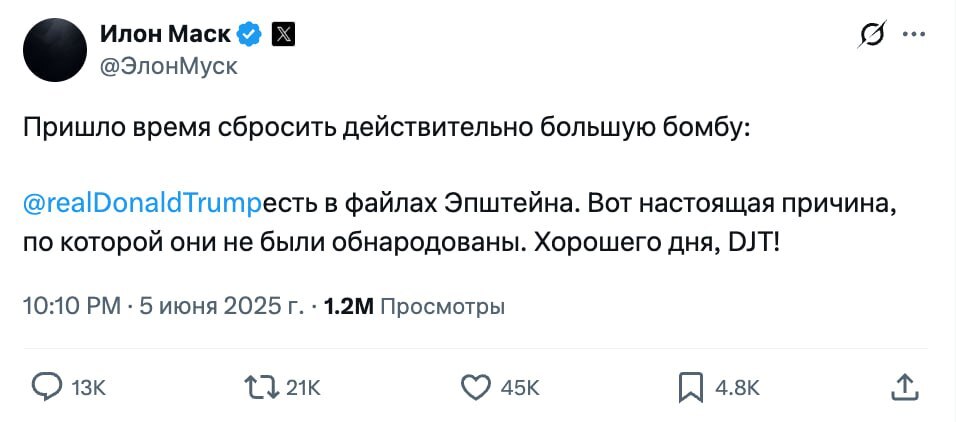Open the @realDonaldTrump mention link
The image size is (956, 422).
point(141,205)
